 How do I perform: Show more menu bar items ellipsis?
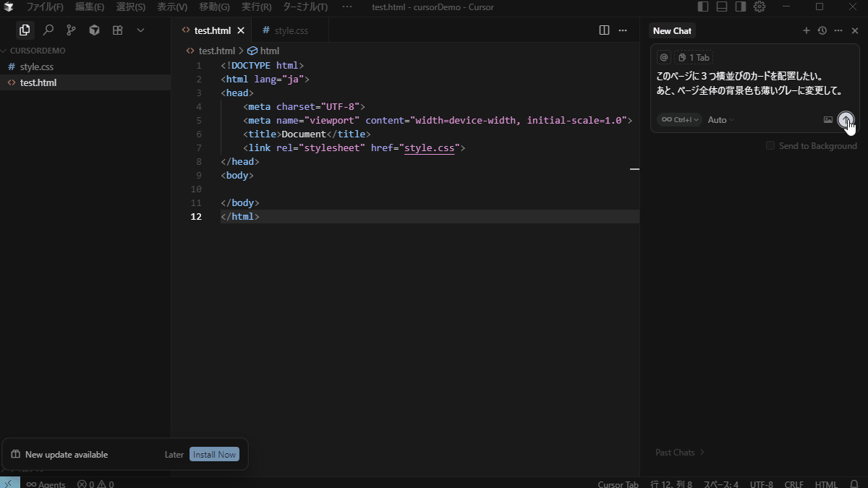(x=347, y=7)
